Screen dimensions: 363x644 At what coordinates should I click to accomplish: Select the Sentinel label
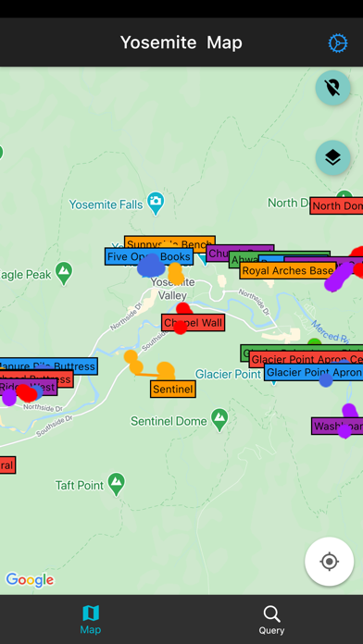coord(172,389)
